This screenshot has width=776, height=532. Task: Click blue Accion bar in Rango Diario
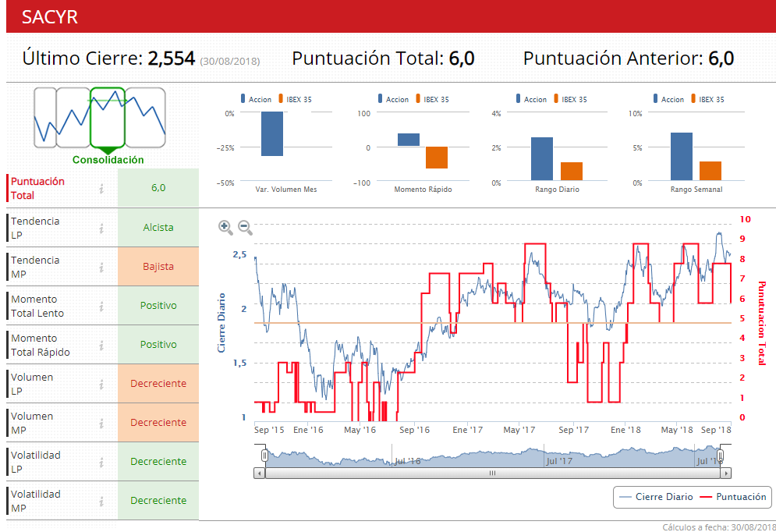click(x=542, y=159)
